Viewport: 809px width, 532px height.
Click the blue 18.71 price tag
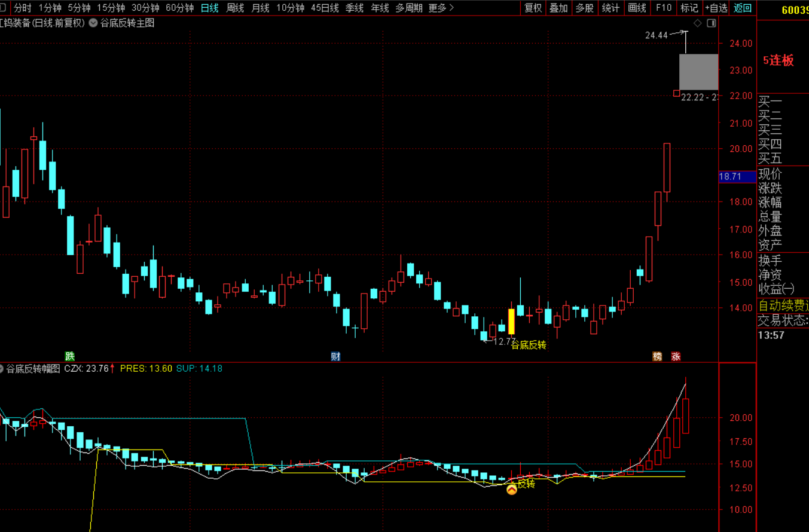[x=737, y=176]
